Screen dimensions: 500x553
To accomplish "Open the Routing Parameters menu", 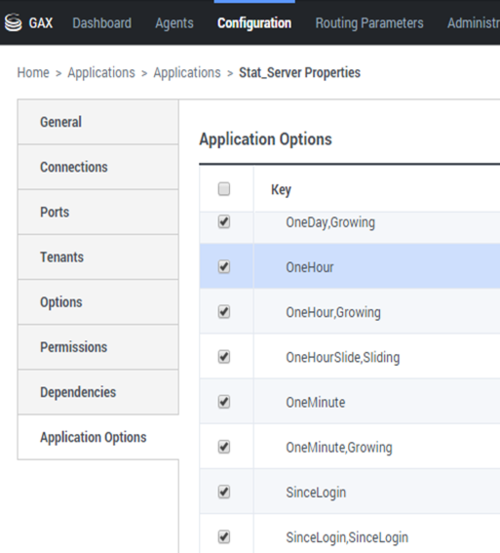I will coord(369,23).
